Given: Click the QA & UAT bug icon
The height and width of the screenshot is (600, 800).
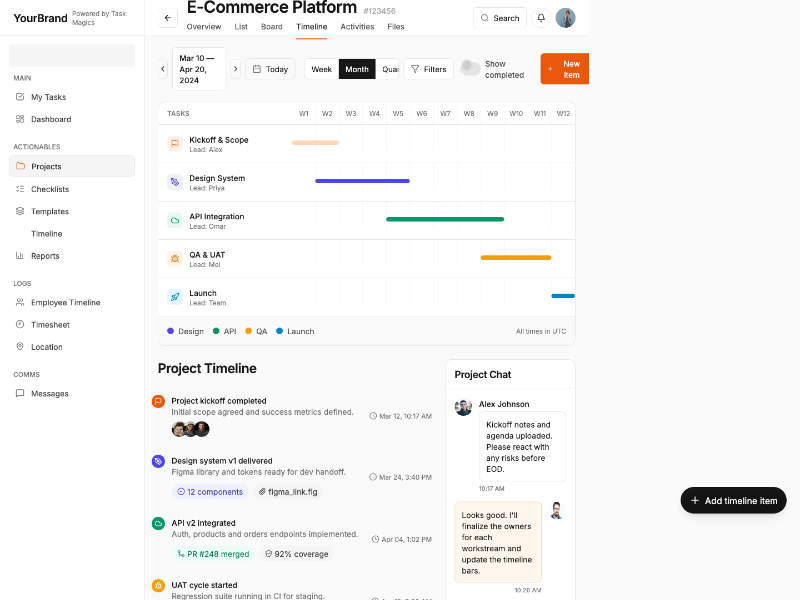Looking at the screenshot, I should pos(175,259).
